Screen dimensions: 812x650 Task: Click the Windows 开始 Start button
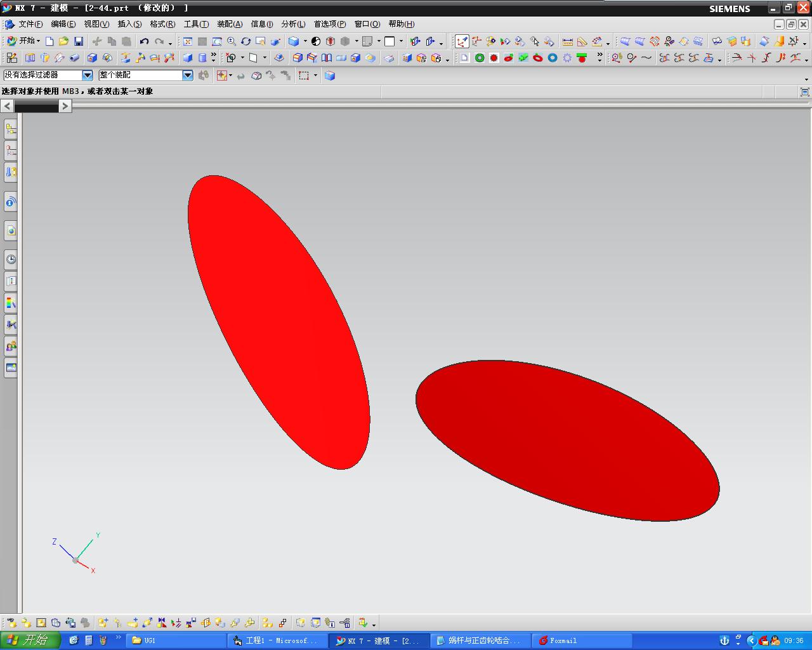point(30,640)
